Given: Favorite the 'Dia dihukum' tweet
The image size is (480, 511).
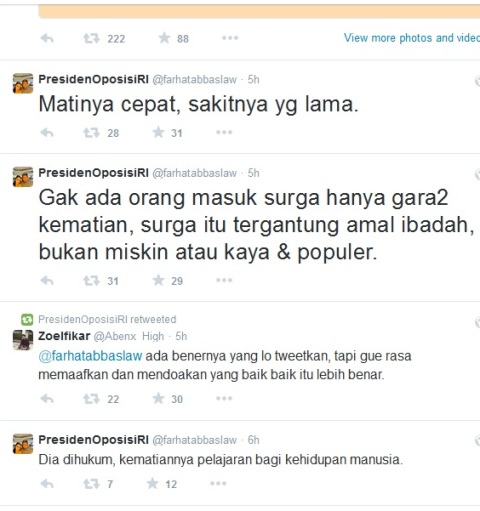Looking at the screenshot, I should tap(152, 483).
